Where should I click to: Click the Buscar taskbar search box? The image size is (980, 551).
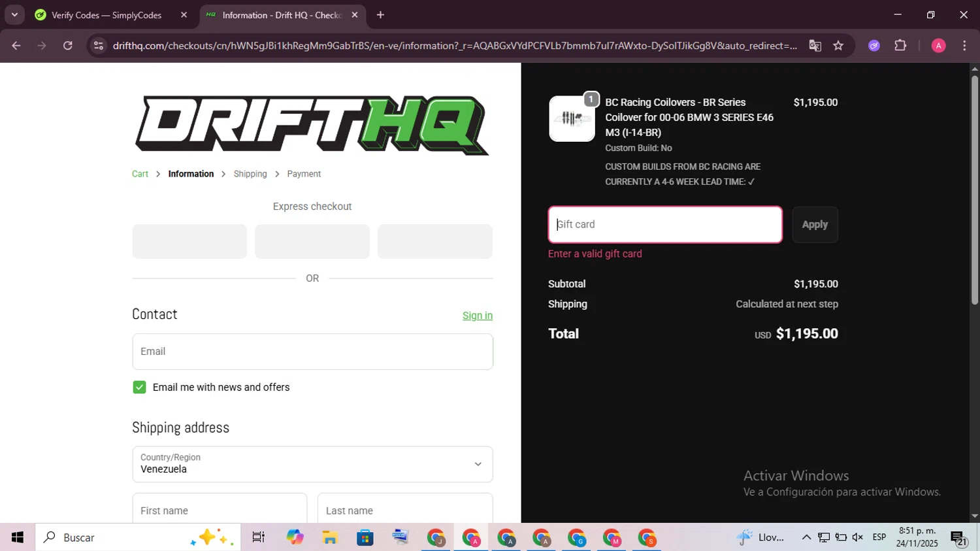pos(138,537)
